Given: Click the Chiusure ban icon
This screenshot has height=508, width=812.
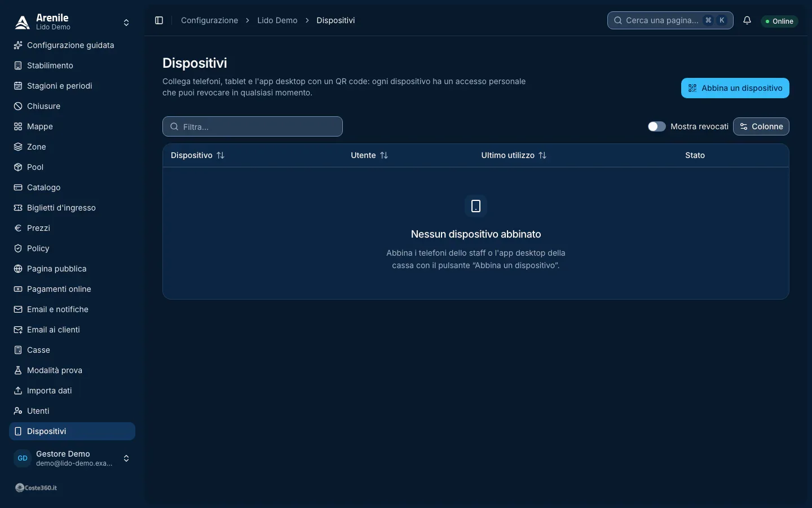Looking at the screenshot, I should (18, 106).
